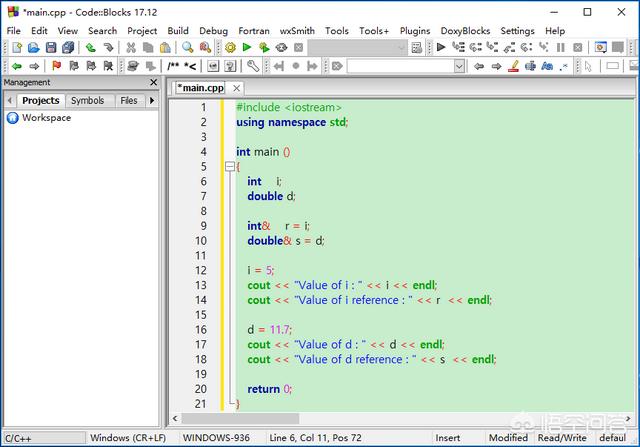The image size is (640, 447).
Task: Click the Build and run icon
Action: point(264,47)
